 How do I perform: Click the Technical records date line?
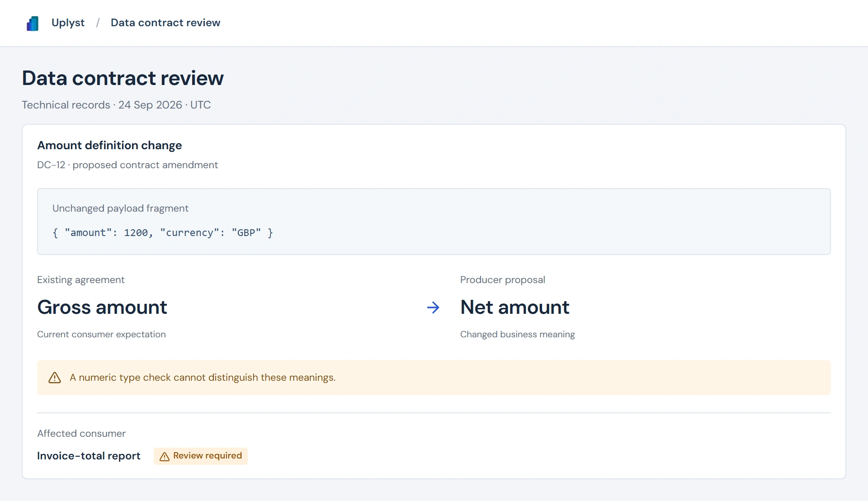(116, 105)
